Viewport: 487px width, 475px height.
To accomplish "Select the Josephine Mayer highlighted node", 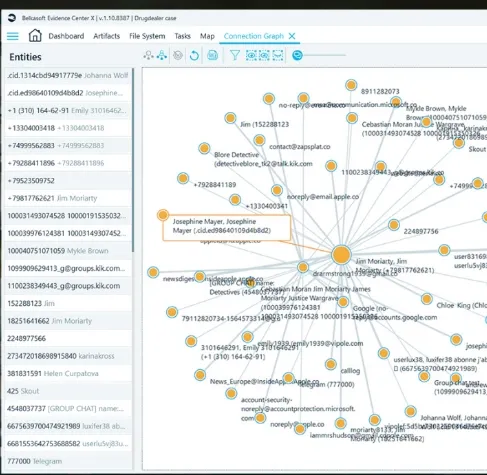I will coord(163,215).
